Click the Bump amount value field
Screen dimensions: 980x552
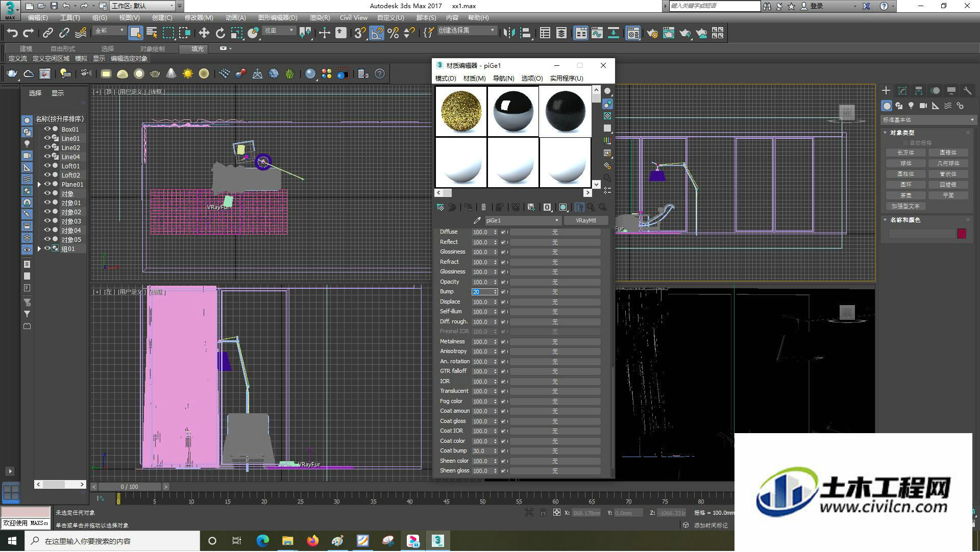coord(482,292)
